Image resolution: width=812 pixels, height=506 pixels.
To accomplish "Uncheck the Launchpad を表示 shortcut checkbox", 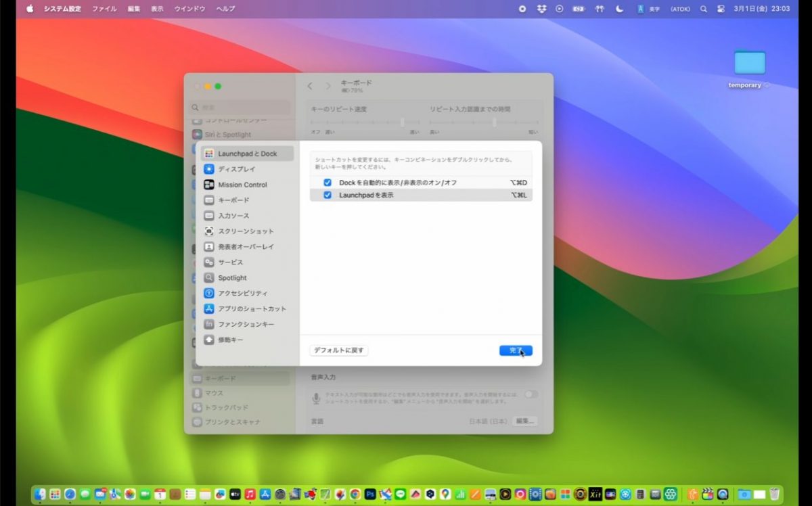I will (x=328, y=195).
